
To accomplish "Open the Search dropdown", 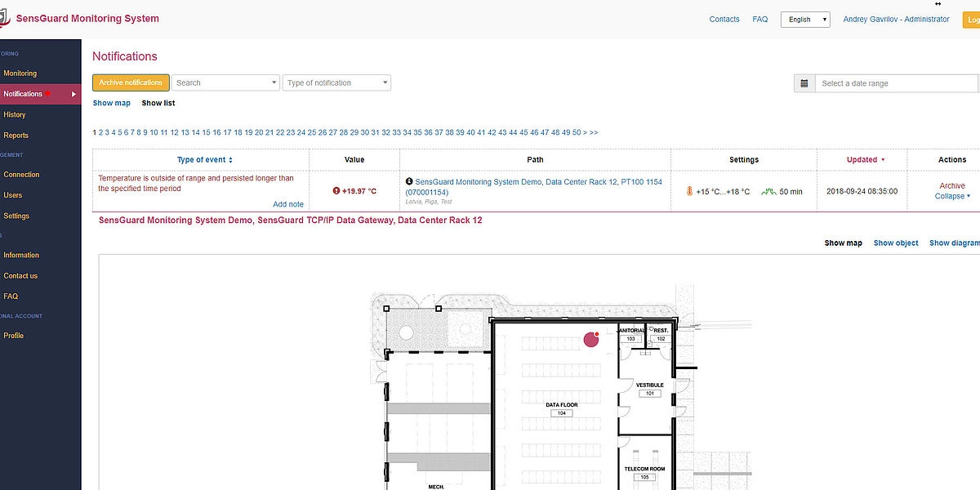I will [x=225, y=82].
